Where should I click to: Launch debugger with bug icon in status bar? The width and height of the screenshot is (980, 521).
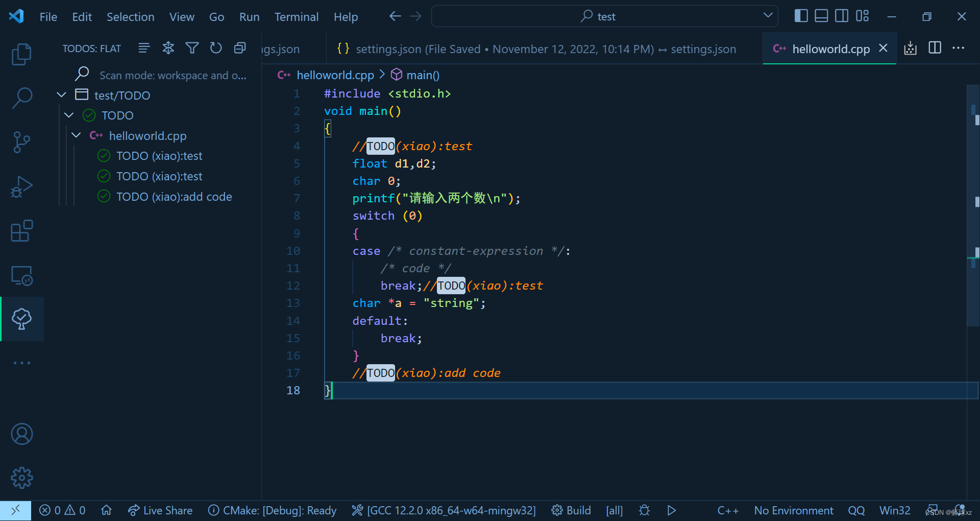(644, 510)
